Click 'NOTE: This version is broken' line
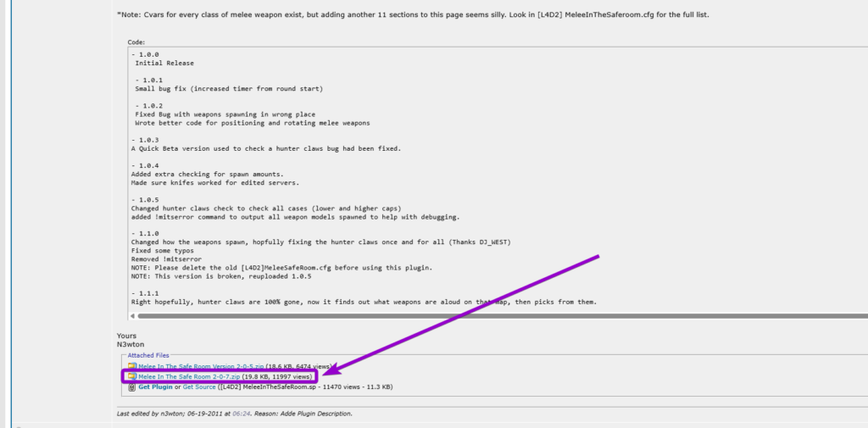The image size is (868, 428). coord(221,276)
